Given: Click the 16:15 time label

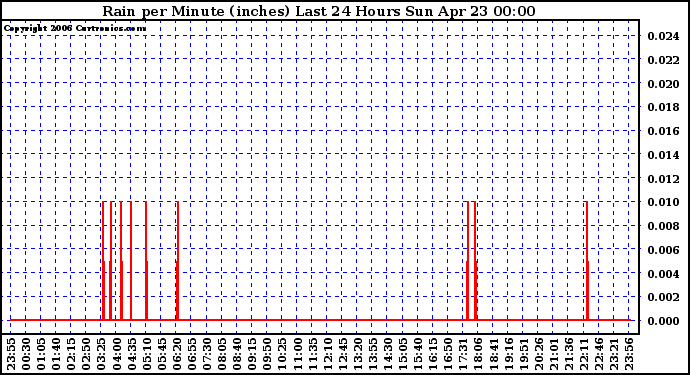Looking at the screenshot, I should pyautogui.click(x=433, y=354).
